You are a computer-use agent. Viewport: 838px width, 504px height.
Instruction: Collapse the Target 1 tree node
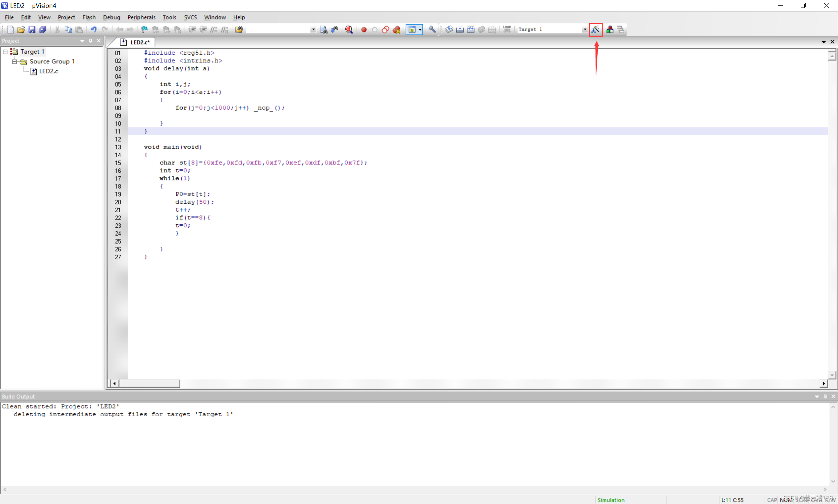[x=5, y=52]
